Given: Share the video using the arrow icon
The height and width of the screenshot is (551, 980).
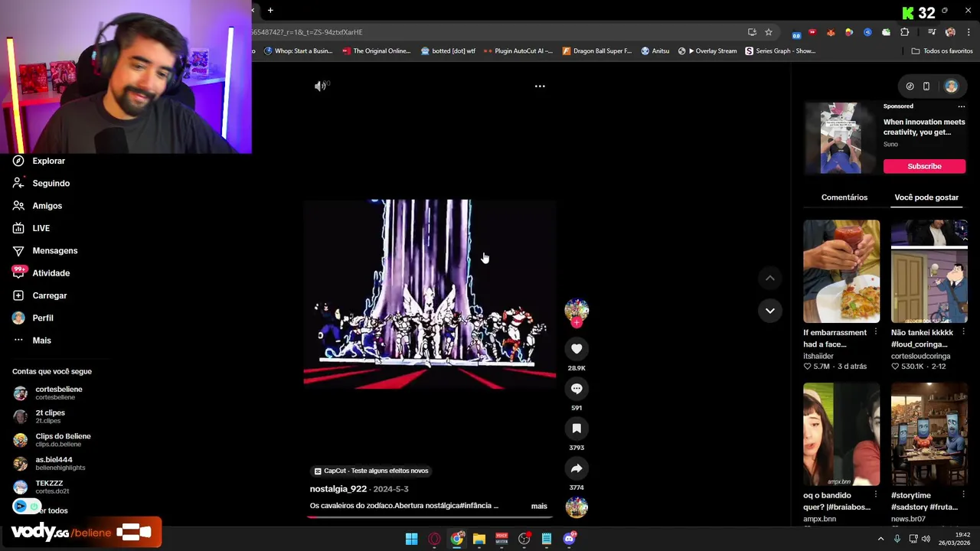Looking at the screenshot, I should (577, 468).
